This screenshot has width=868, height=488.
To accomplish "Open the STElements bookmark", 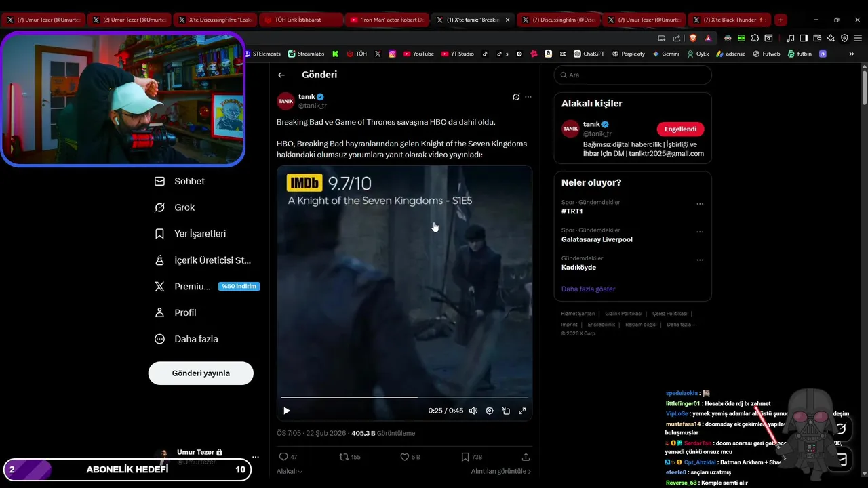I will click(x=262, y=54).
